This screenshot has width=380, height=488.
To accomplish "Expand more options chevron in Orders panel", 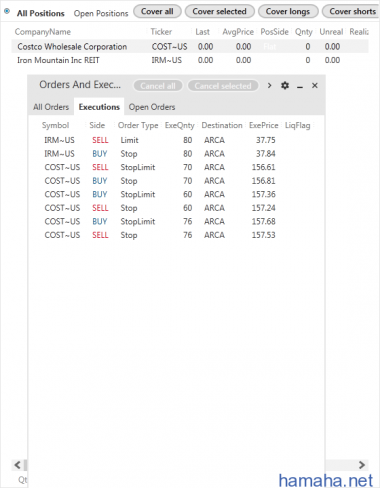I will (x=269, y=86).
